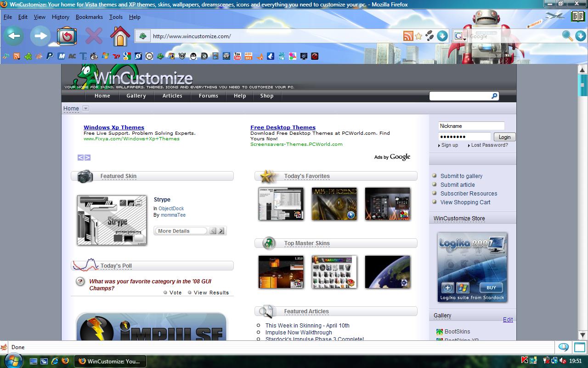The width and height of the screenshot is (588, 368).
Task: Bookmark this page with the star icon
Action: (x=418, y=36)
